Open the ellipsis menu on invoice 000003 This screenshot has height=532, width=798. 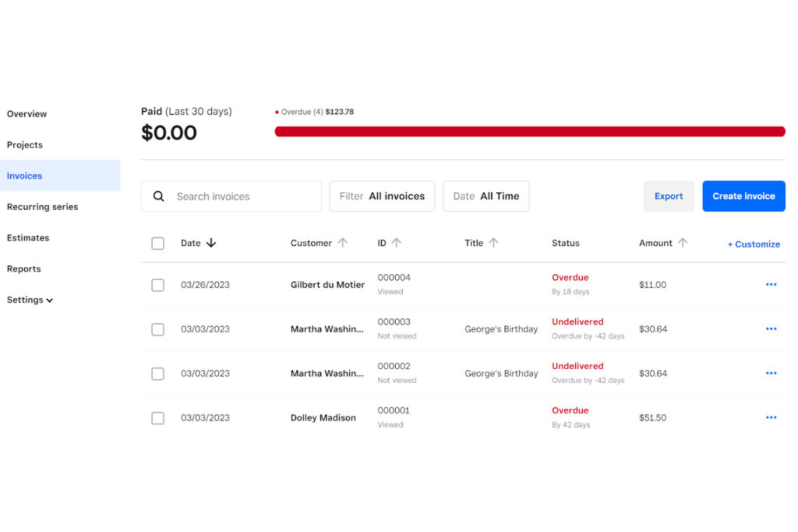[771, 329]
